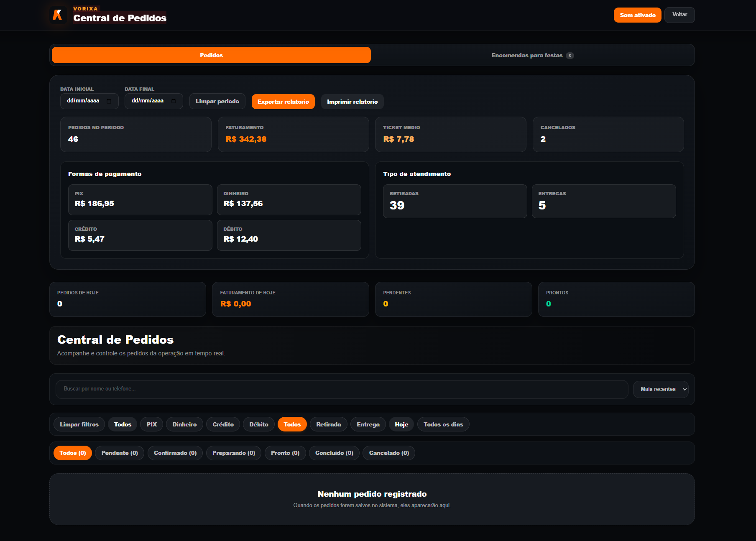Click the Débito total R$ 12,40
Viewport: 756px width, 541px height.
point(240,239)
